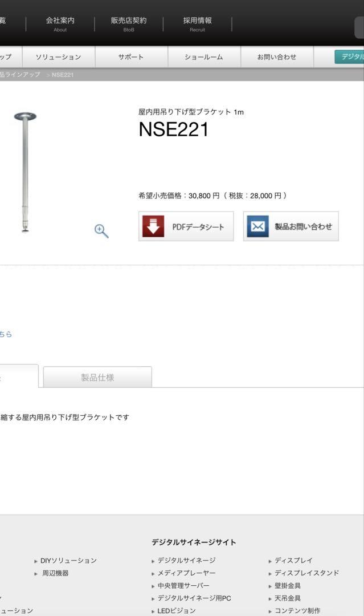This screenshot has width=364, height=616.
Task: Go to the サポート section
Action: (x=131, y=57)
